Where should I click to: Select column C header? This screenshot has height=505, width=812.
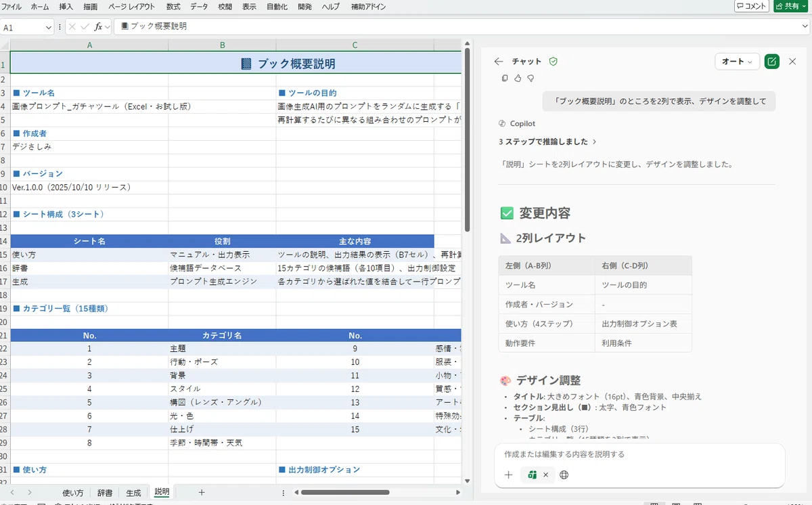(355, 45)
